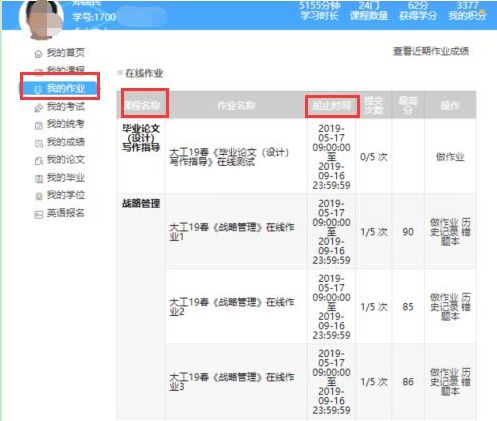
Task: Click the user avatar photo
Action: [41, 18]
